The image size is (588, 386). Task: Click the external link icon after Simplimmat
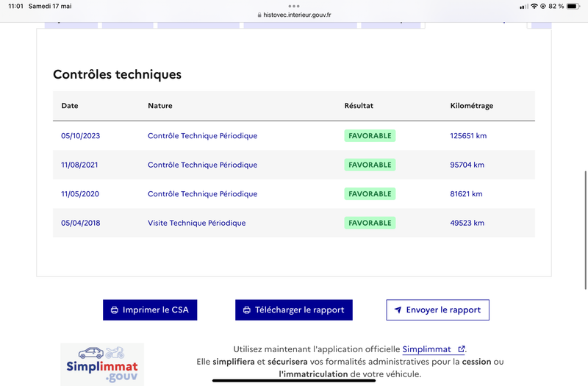point(462,349)
